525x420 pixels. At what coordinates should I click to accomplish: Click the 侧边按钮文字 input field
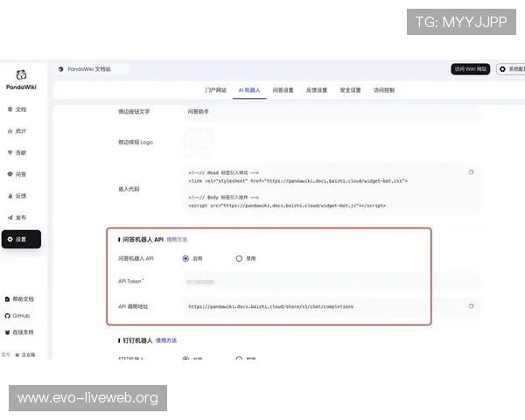point(332,111)
